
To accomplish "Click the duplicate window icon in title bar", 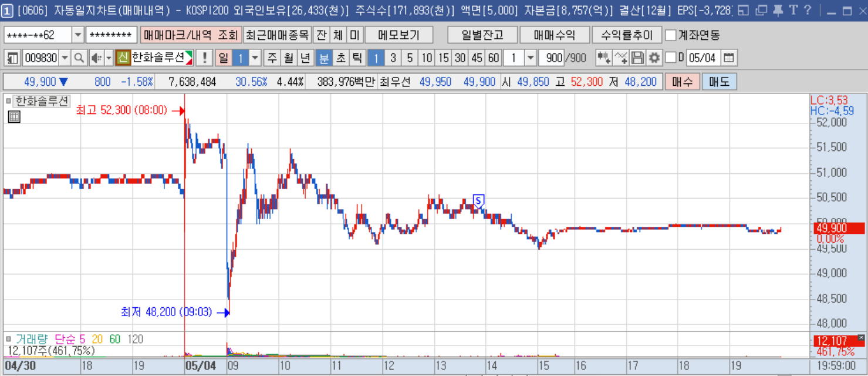I will tap(761, 10).
